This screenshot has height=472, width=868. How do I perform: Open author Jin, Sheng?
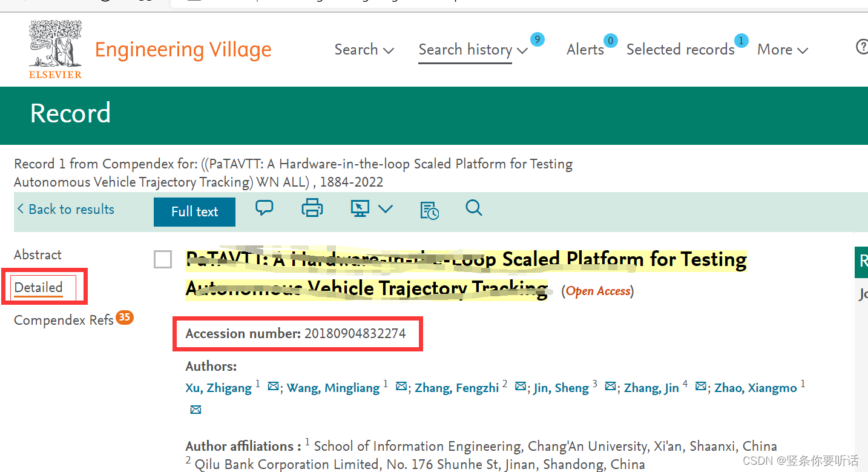point(561,388)
